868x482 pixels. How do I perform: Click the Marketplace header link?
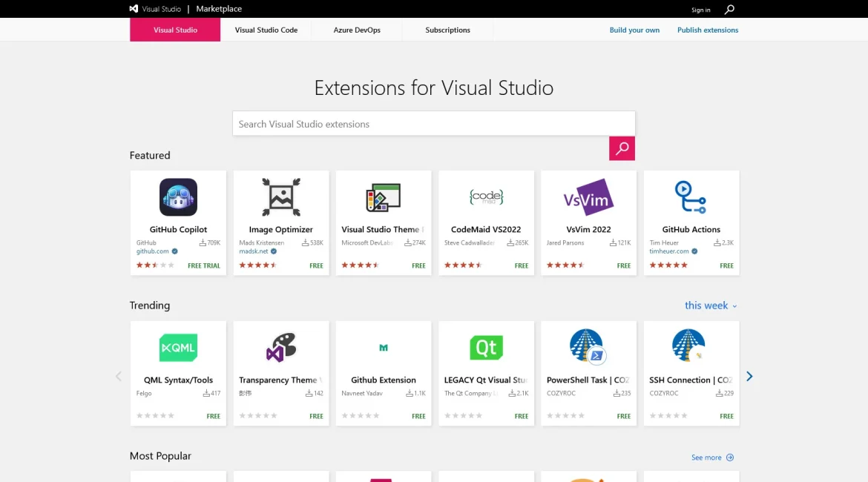pyautogui.click(x=219, y=9)
